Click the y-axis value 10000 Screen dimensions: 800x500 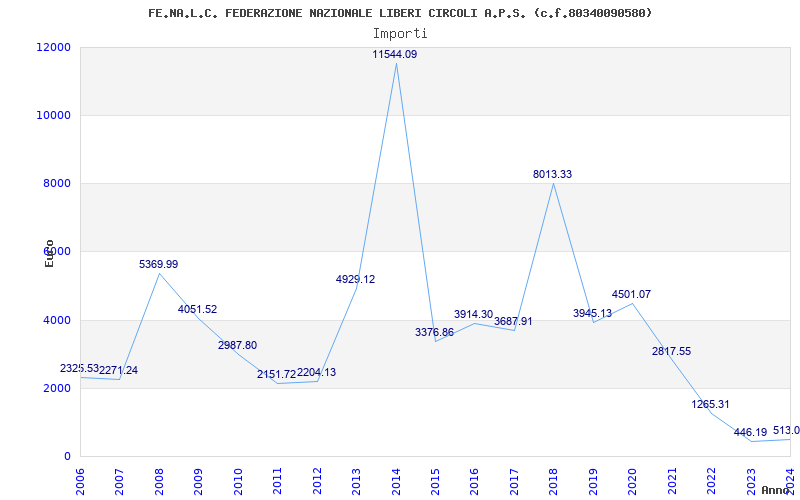pyautogui.click(x=53, y=115)
